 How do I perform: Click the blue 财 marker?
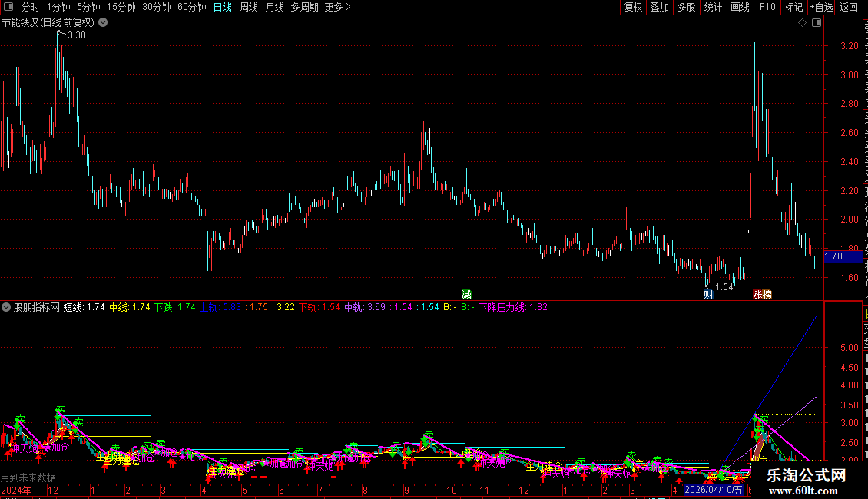(708, 294)
